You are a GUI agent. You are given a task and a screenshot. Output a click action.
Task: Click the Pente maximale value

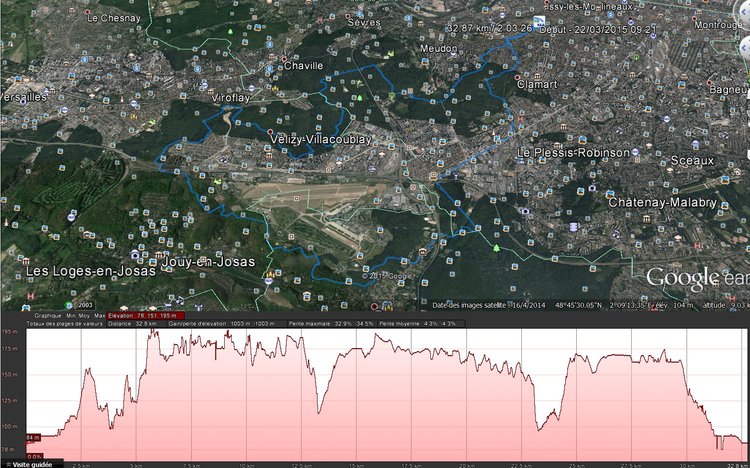click(331, 324)
